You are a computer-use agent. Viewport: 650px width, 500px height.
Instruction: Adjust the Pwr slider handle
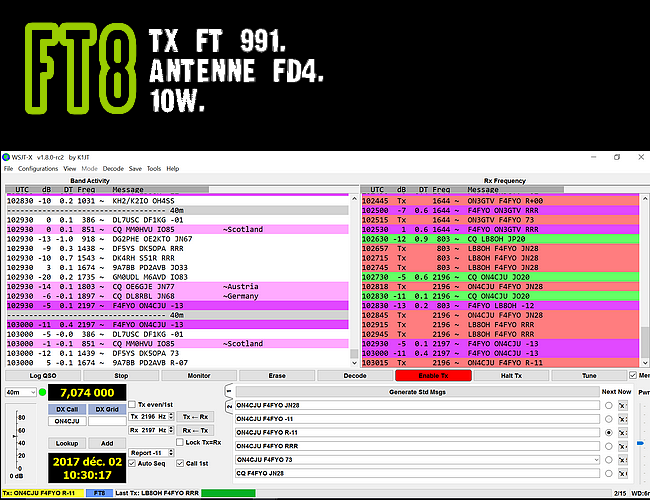[x=640, y=443]
